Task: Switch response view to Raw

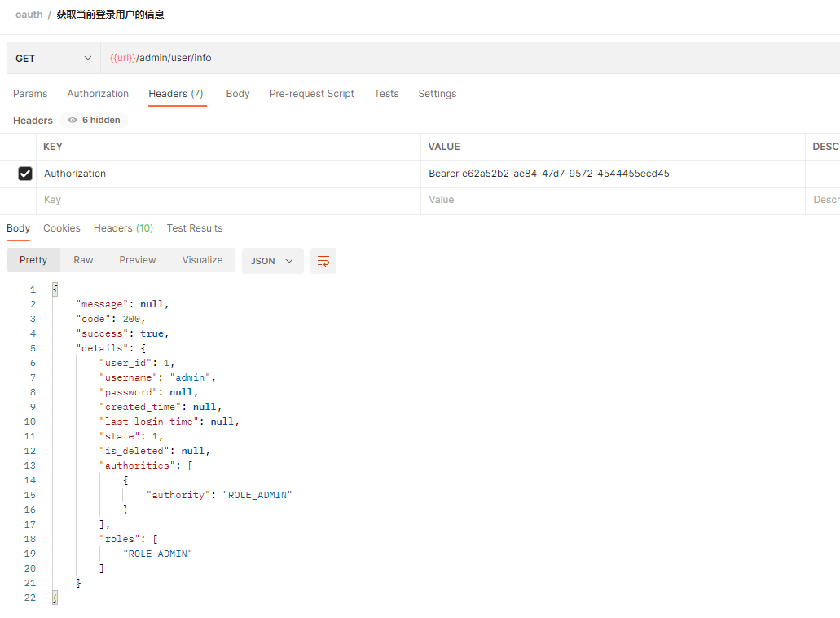Action: click(x=83, y=260)
